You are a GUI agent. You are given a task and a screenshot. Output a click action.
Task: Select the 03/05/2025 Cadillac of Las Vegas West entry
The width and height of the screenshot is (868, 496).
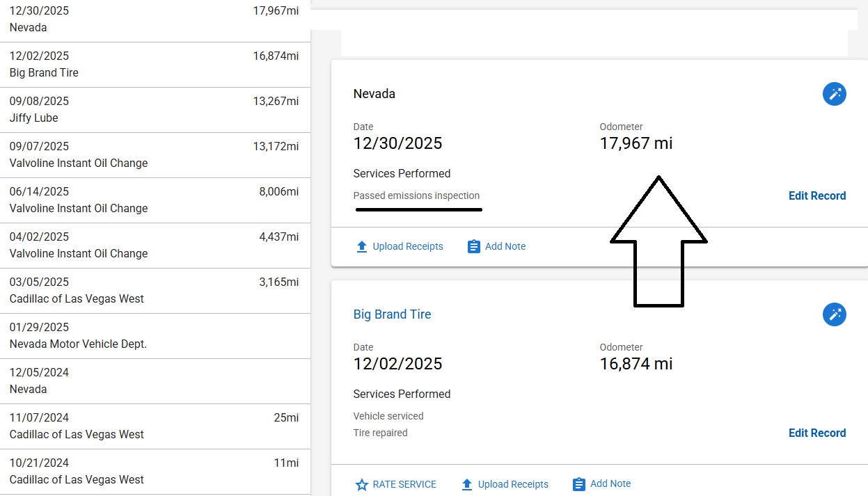pos(154,291)
